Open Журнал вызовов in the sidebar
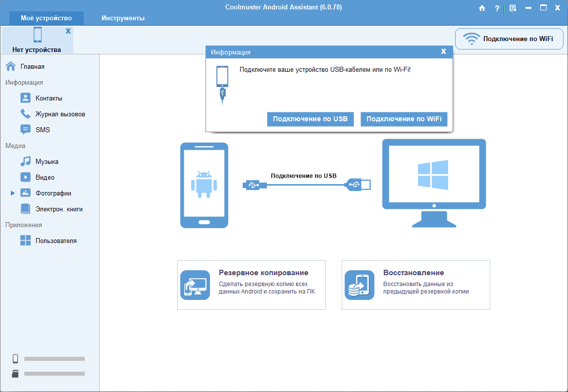Viewport: 568px width, 392px height. 60,114
